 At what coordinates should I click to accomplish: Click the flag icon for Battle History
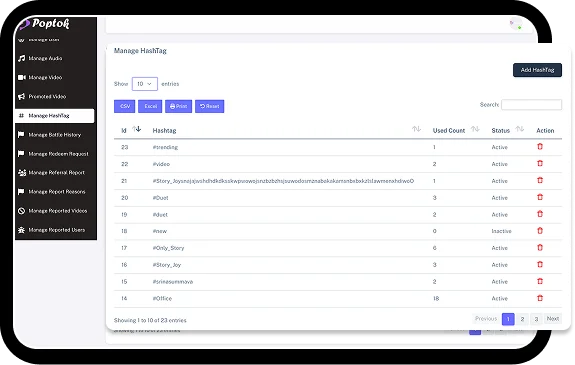(21, 135)
